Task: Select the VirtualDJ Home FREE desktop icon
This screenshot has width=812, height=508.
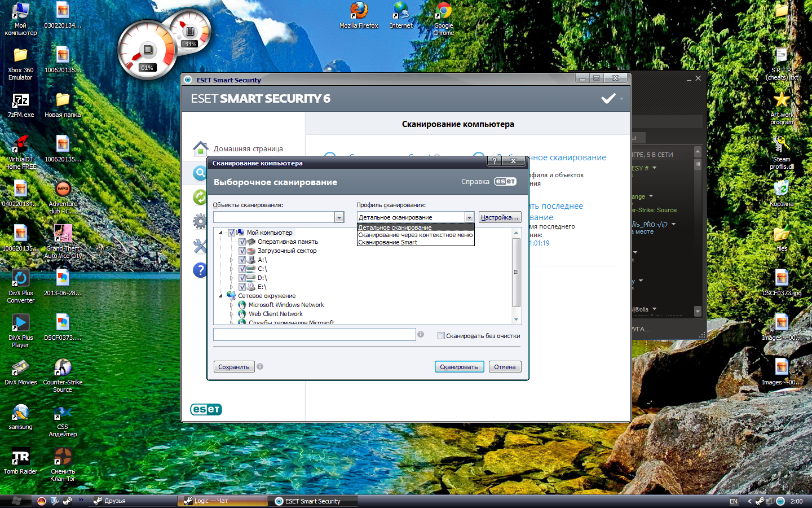Action: pos(20,152)
